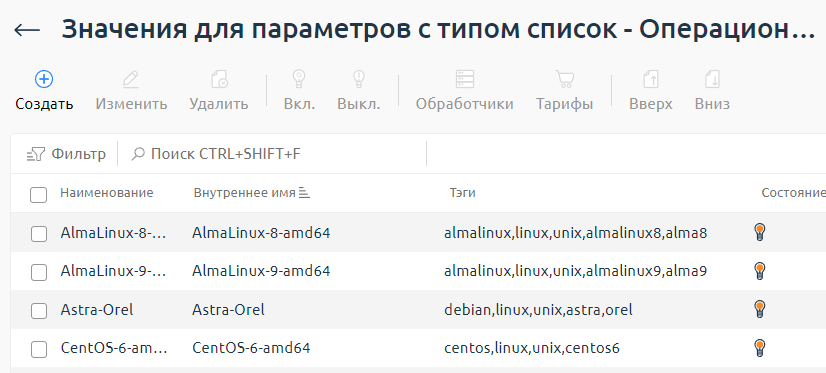This screenshot has height=373, width=826.
Task: Click the Выкл. lightbulb icon
Action: point(359,79)
